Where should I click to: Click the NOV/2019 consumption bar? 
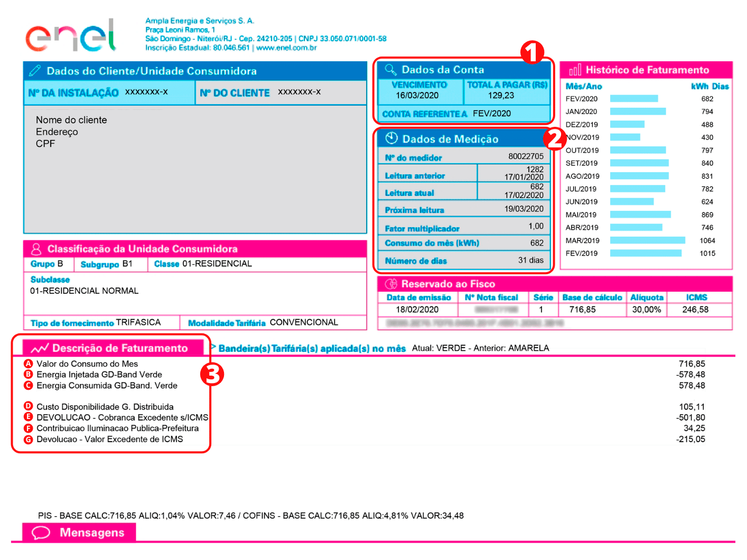(625, 137)
